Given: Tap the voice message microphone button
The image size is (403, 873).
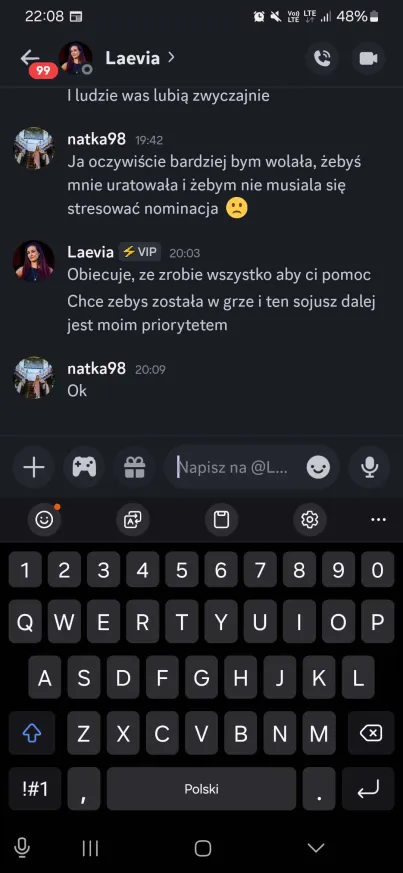Looking at the screenshot, I should [369, 468].
